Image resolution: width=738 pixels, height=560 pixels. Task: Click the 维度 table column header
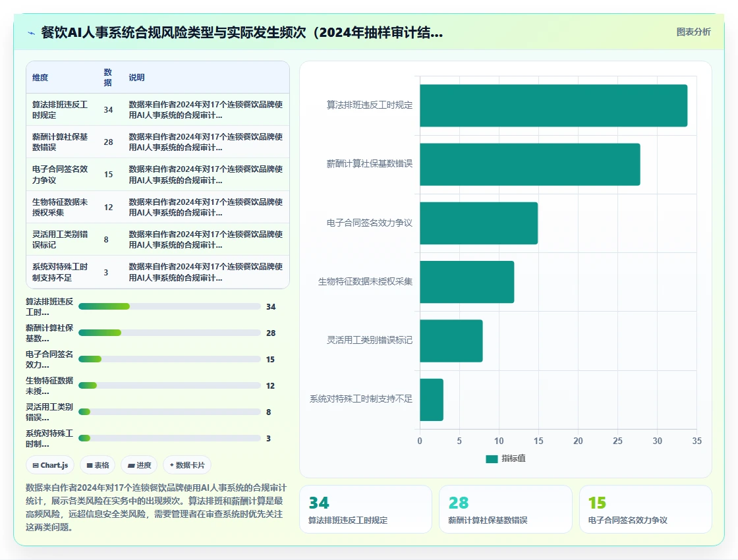pos(40,78)
